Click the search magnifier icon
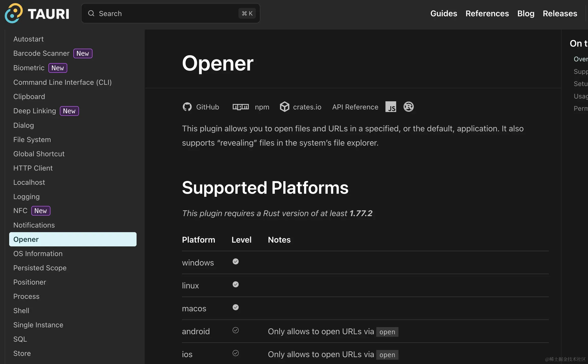 point(91,13)
